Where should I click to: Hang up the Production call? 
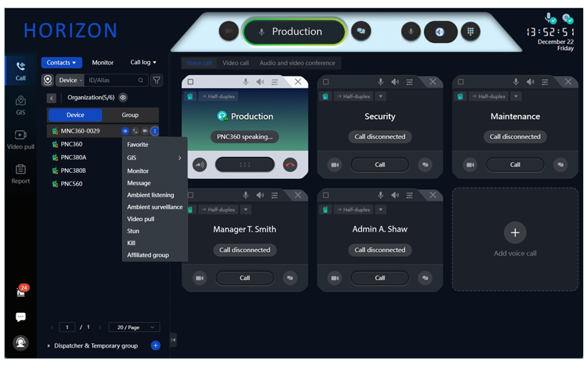click(290, 165)
